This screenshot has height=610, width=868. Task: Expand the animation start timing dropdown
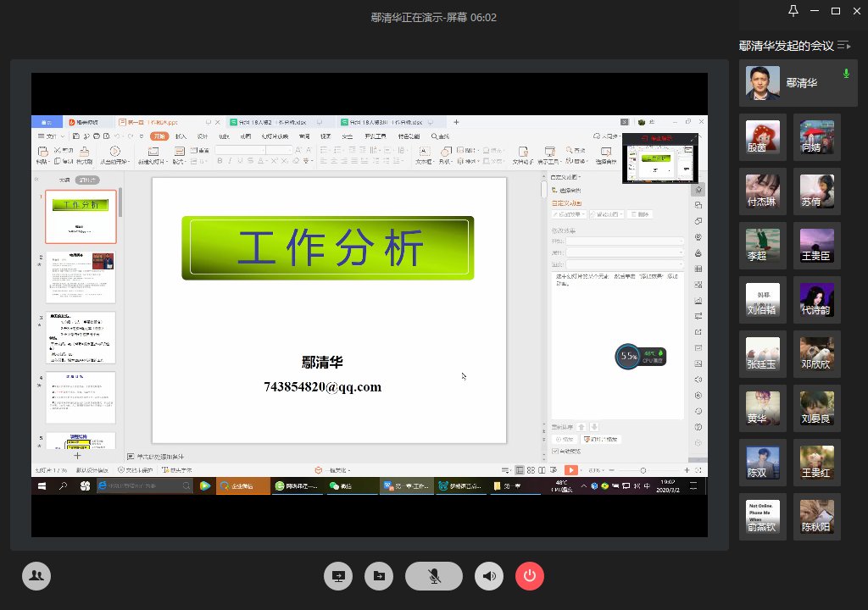tap(681, 240)
